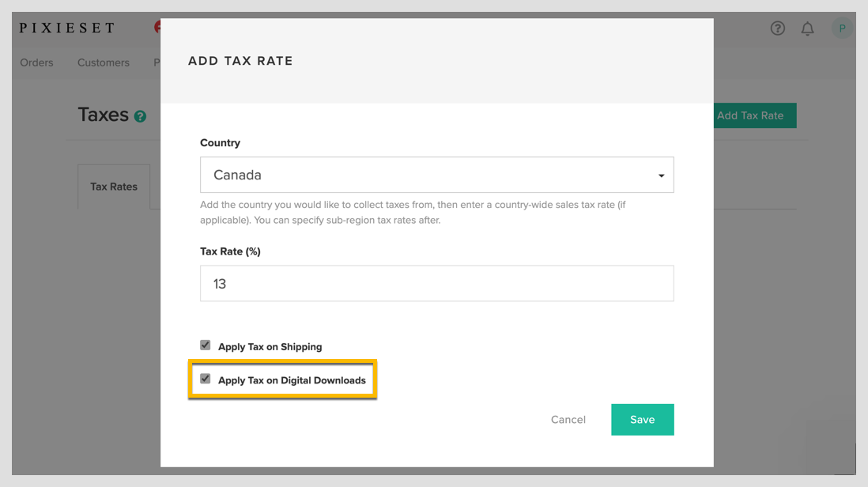Image resolution: width=868 pixels, height=487 pixels.
Task: Click the partially hidden nav item starting with P
Action: click(157, 62)
